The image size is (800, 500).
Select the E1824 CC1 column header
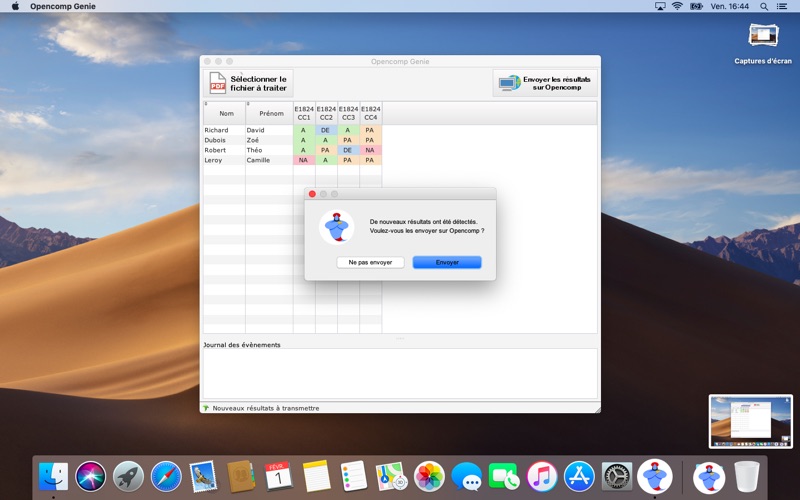tap(304, 113)
